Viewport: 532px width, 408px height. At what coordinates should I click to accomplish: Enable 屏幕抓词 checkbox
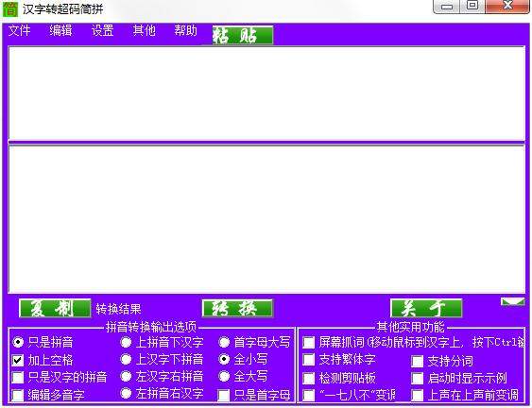pos(308,343)
